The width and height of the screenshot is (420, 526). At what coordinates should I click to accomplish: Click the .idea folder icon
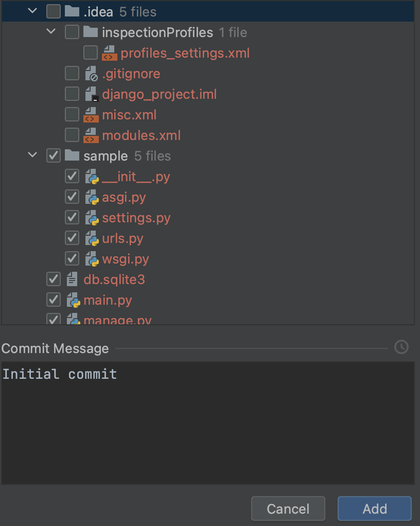click(72, 11)
